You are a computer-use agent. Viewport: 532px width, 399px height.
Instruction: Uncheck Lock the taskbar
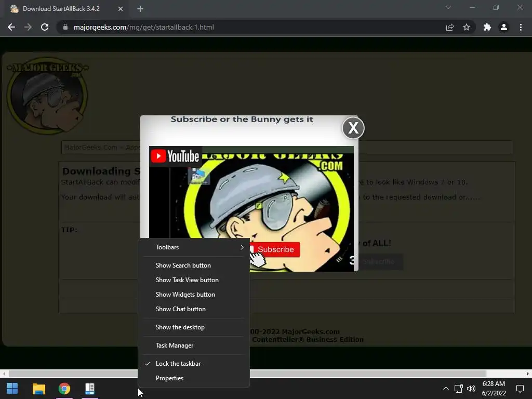coord(194,363)
